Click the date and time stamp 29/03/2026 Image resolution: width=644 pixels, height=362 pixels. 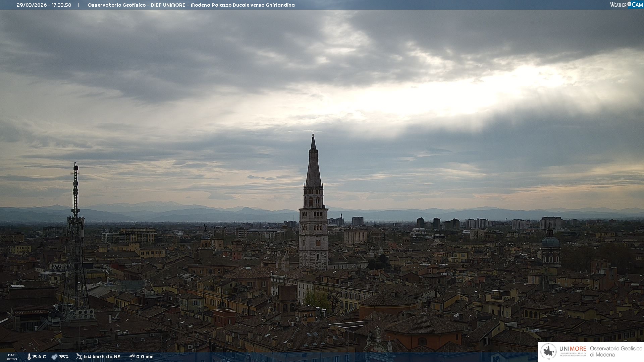coord(44,5)
